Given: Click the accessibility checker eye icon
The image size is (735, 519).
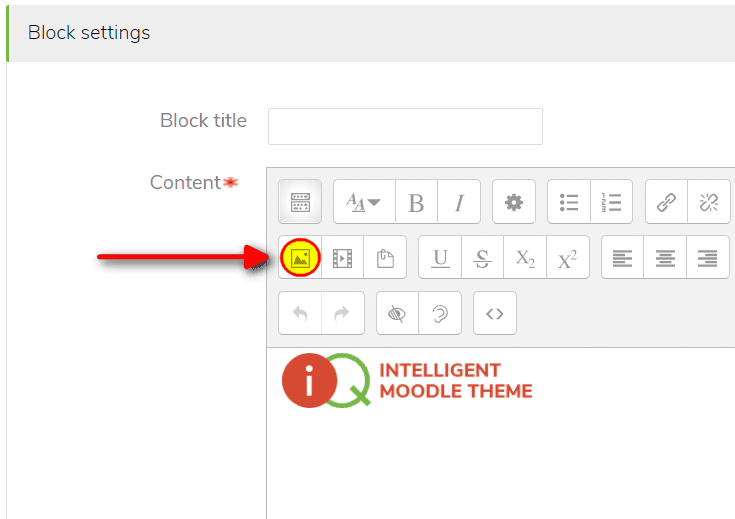Looking at the screenshot, I should [x=397, y=313].
